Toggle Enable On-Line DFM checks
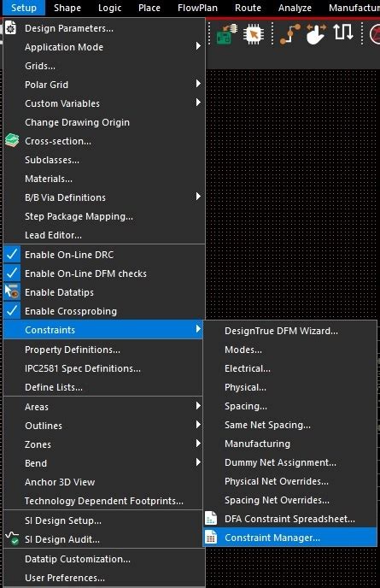Viewport: 380px width, 588px height. tap(12, 273)
